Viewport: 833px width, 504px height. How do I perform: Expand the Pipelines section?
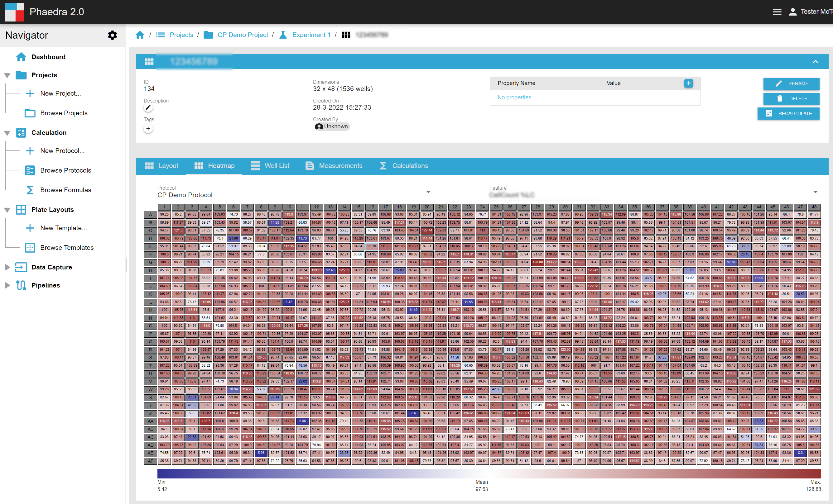click(x=7, y=285)
